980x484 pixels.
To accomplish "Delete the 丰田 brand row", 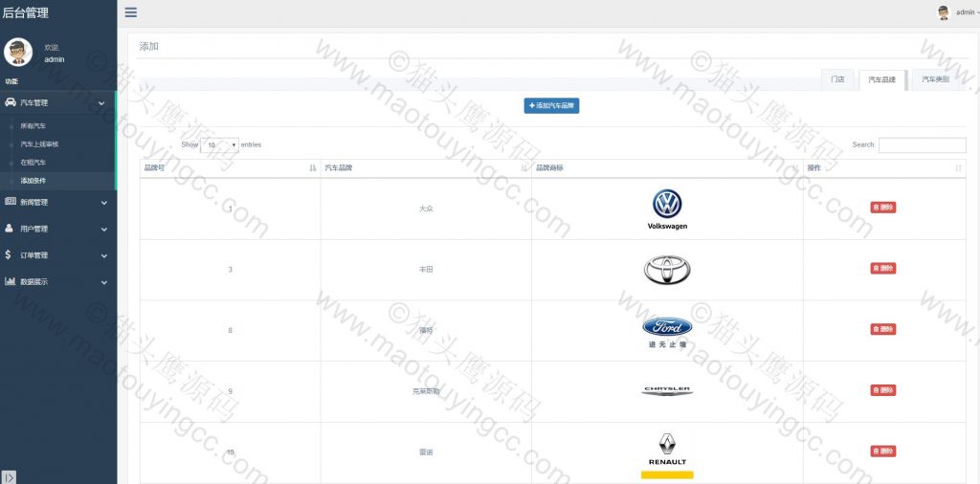I will point(882,268).
